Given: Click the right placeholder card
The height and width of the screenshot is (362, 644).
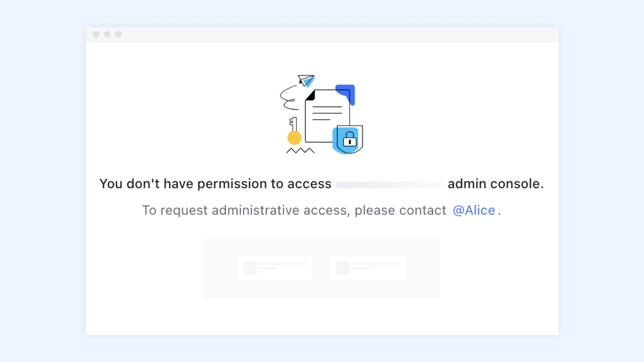Looking at the screenshot, I should point(368,268).
